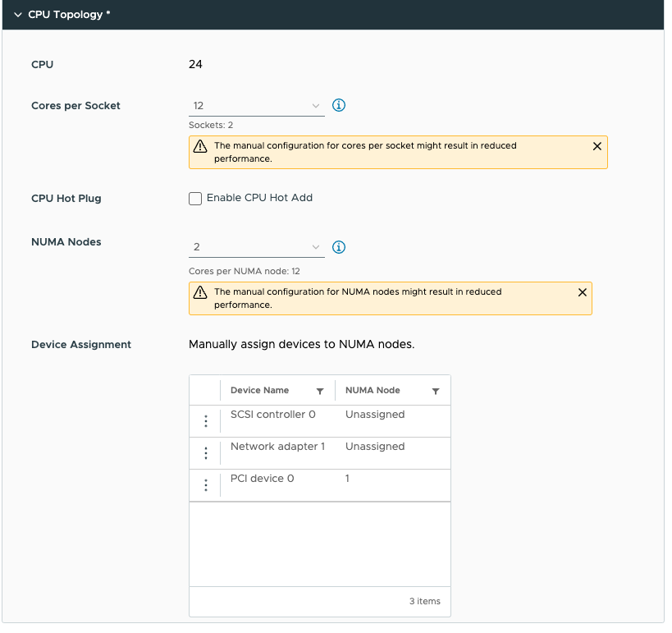This screenshot has width=672, height=633.
Task: Filter the NUMA Node column
Action: [436, 392]
